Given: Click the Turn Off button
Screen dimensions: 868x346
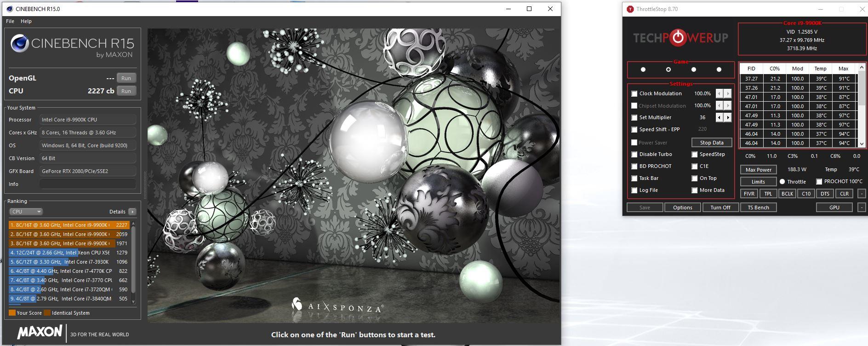Looking at the screenshot, I should (720, 208).
